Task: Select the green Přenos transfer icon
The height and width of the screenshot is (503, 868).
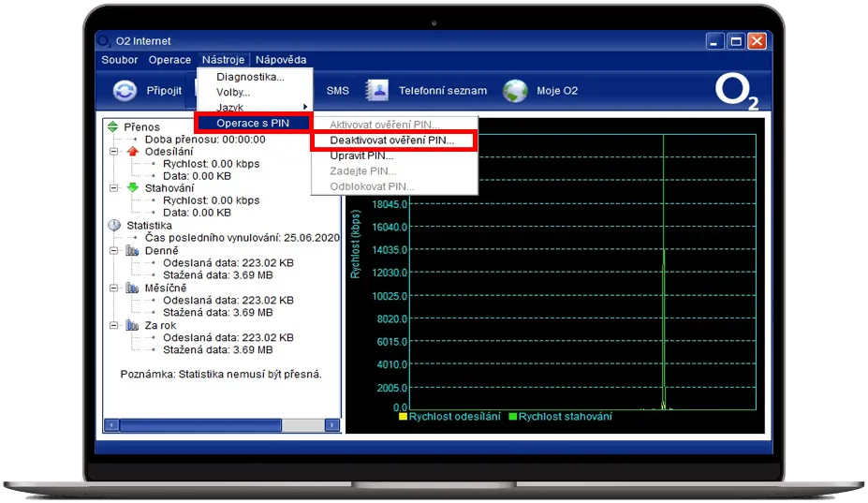Action: click(x=113, y=126)
